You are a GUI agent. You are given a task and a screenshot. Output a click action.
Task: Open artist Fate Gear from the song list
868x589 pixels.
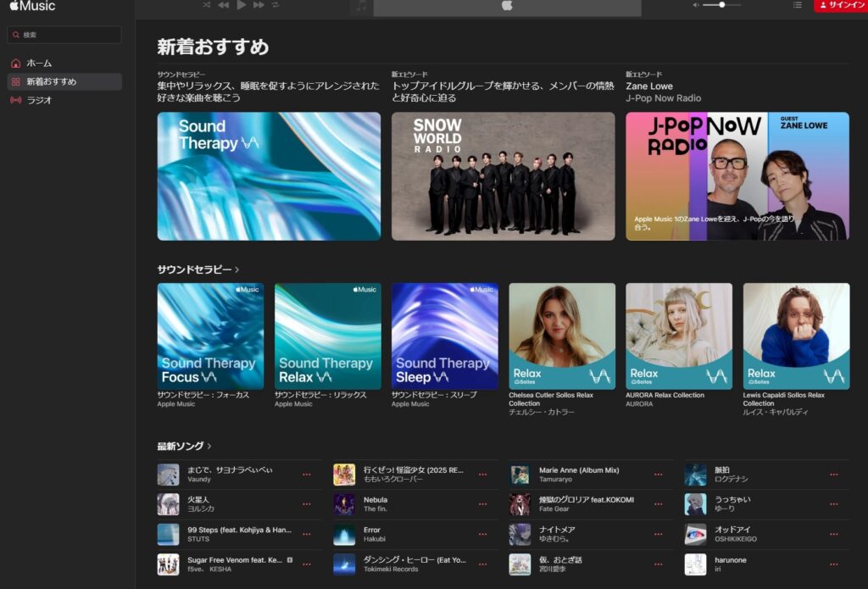554,509
